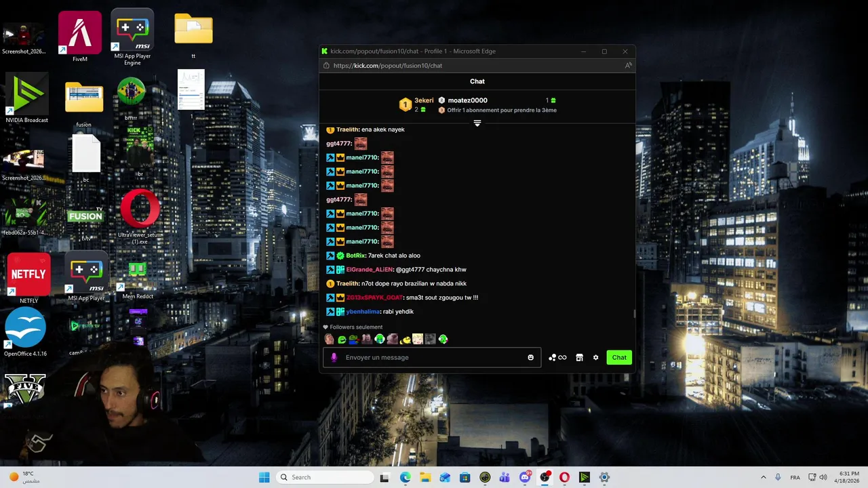Click the read aloud icon in address bar

point(629,66)
